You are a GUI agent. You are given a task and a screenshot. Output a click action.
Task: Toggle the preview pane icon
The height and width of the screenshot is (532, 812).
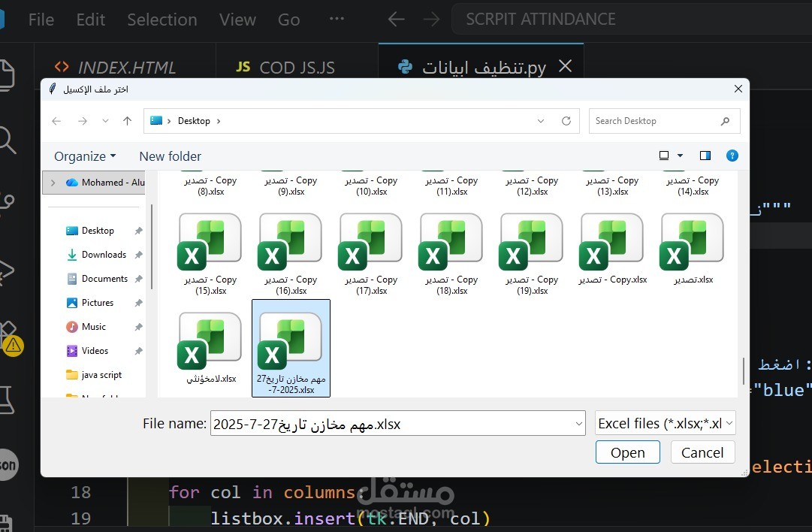click(x=705, y=156)
